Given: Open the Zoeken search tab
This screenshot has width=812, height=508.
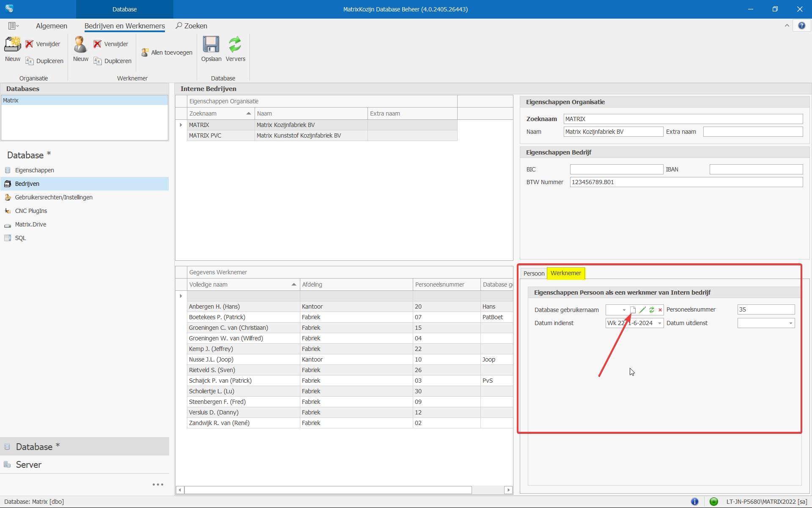Looking at the screenshot, I should point(192,26).
